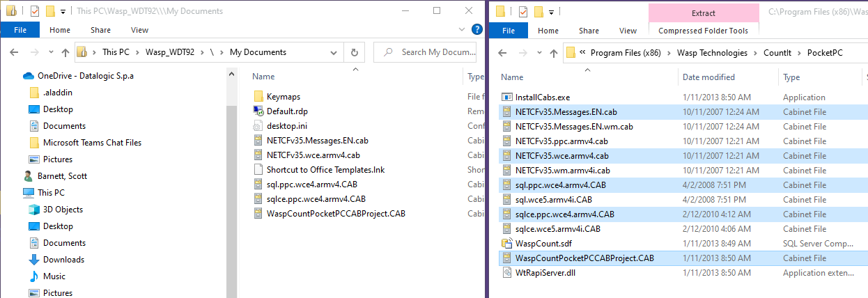
Task: Go back in the right PocketPC window
Action: [x=502, y=52]
